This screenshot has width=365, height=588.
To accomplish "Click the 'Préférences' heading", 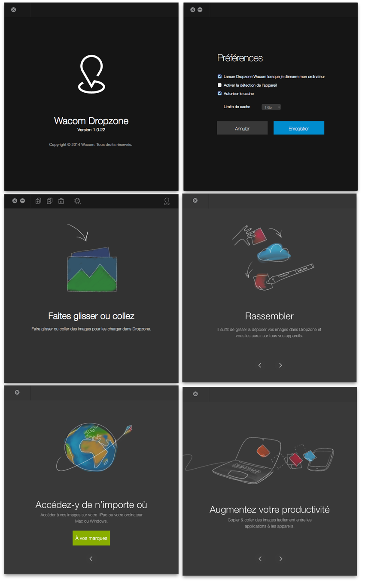I will [240, 58].
